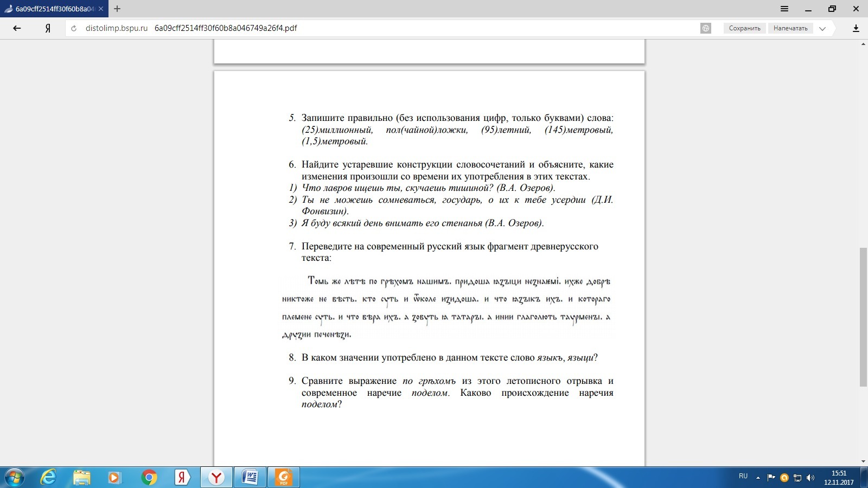The image size is (868, 488).
Task: Open the RU language switcher
Action: coord(743,476)
